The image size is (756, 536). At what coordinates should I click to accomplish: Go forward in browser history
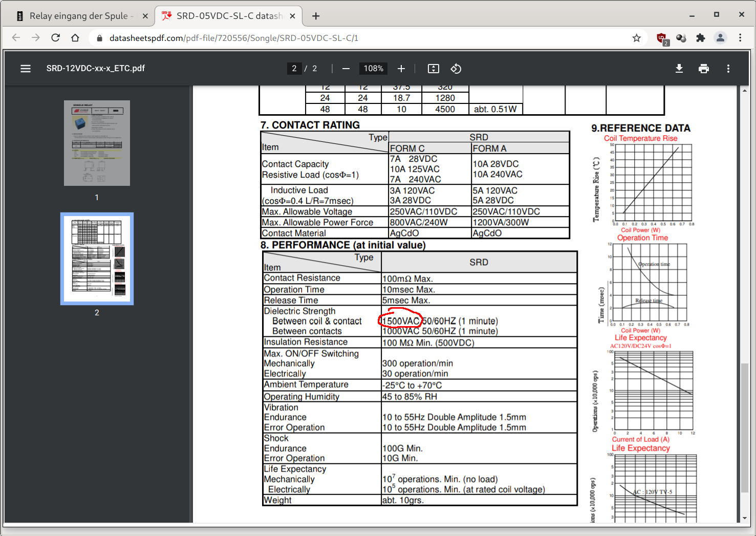point(35,38)
